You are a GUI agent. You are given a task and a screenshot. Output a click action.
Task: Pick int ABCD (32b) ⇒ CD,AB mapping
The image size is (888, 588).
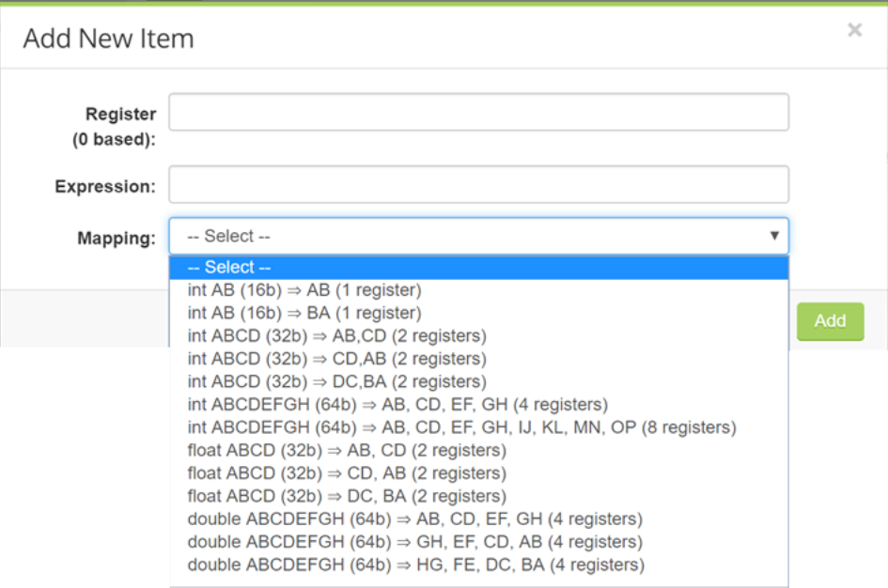[x=336, y=359]
